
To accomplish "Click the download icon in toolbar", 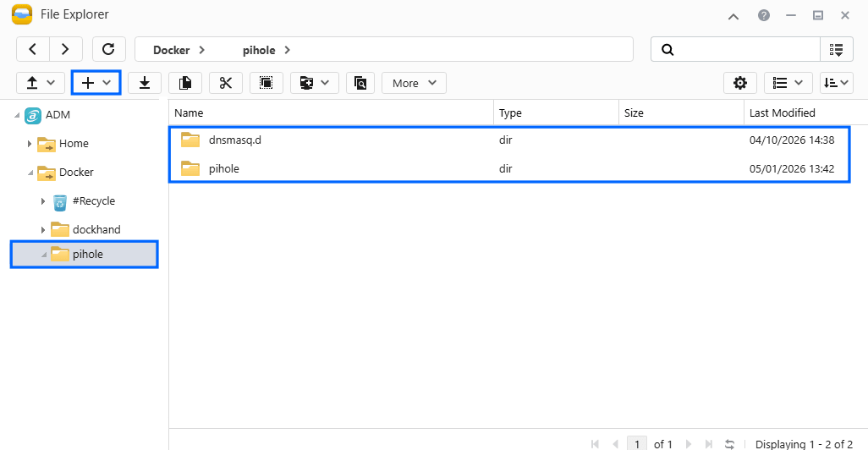I will click(145, 83).
